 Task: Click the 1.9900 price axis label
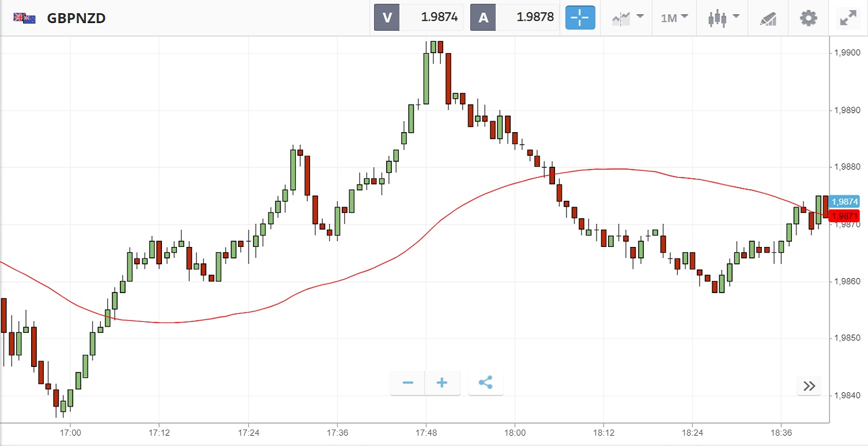(x=844, y=53)
